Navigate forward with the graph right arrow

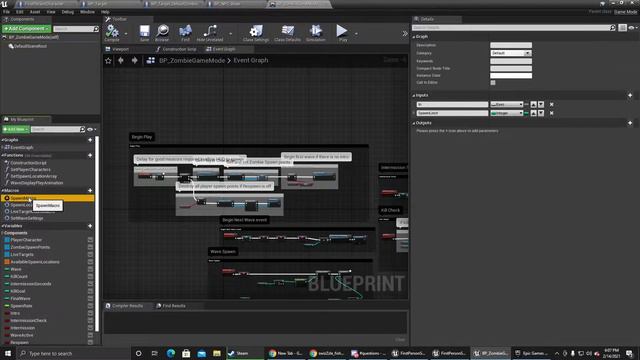pyautogui.click(x=134, y=60)
